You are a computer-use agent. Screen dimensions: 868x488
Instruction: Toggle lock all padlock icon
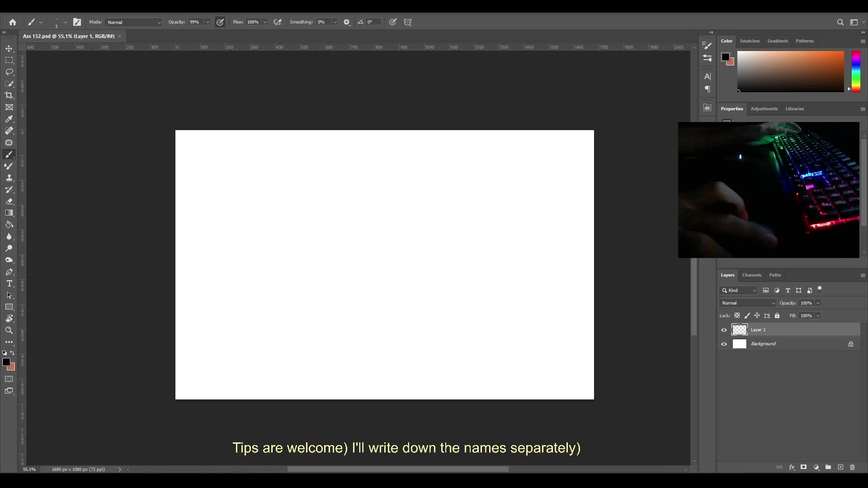[777, 315]
